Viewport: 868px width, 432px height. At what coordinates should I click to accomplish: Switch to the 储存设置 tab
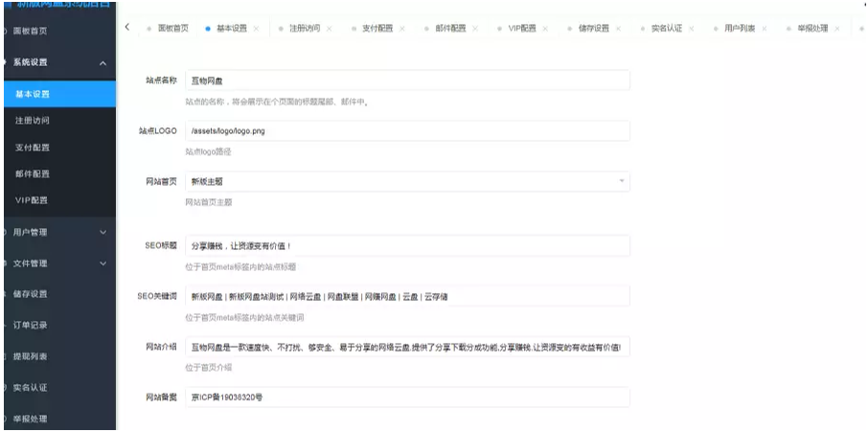(594, 28)
